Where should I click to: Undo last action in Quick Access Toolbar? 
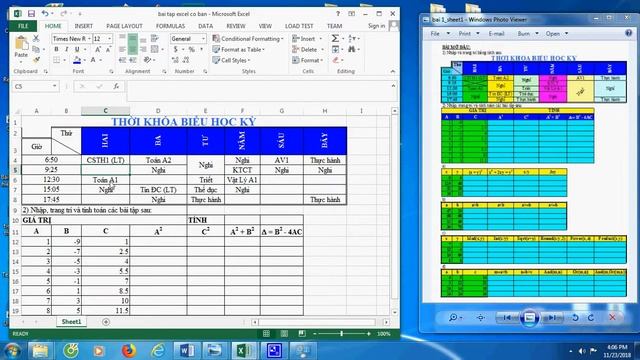44,13
